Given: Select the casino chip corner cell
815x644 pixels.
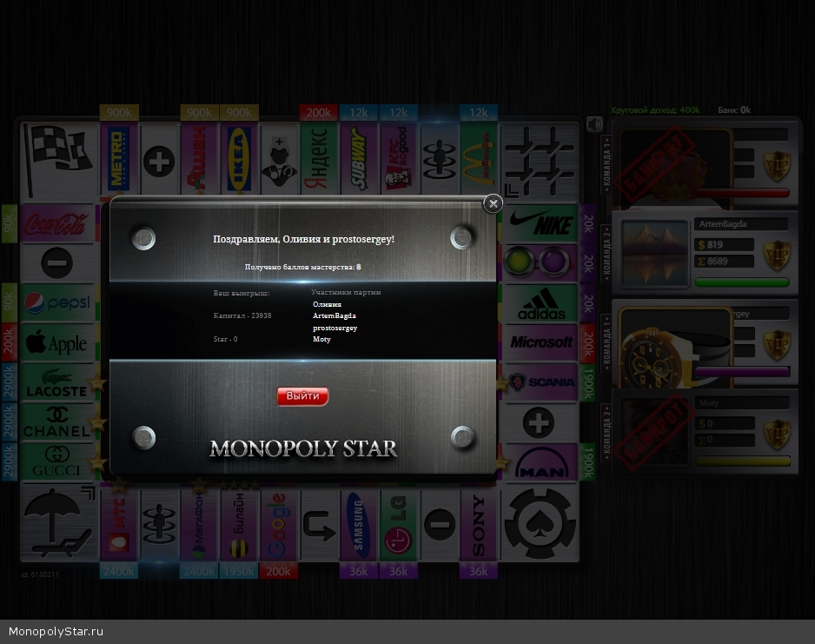Looking at the screenshot, I should [x=540, y=523].
